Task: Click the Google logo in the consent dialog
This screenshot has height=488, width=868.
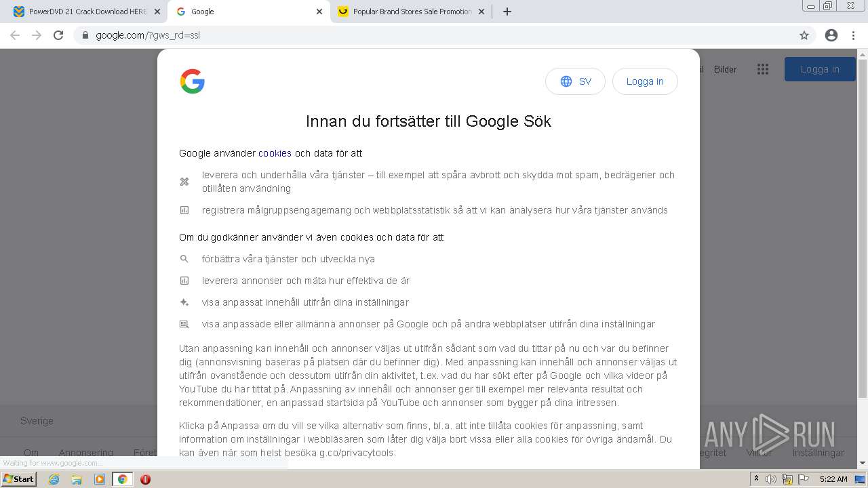Action: click(193, 81)
